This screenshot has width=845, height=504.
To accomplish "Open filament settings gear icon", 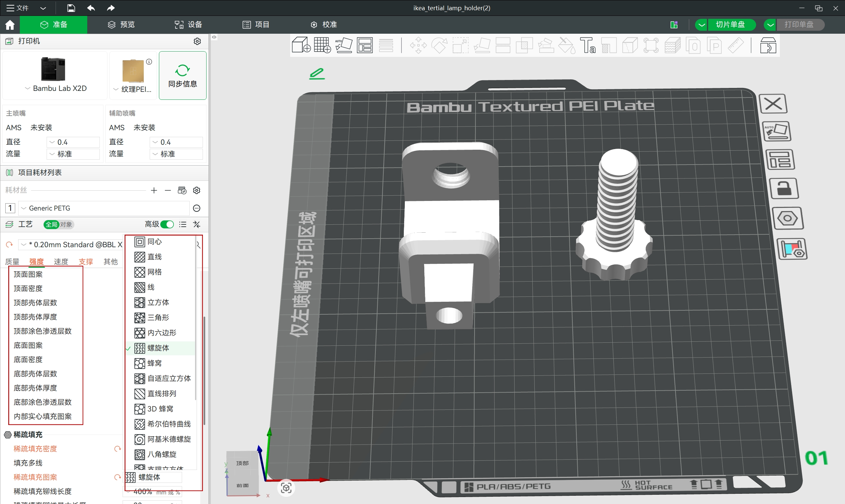I will pos(197,190).
